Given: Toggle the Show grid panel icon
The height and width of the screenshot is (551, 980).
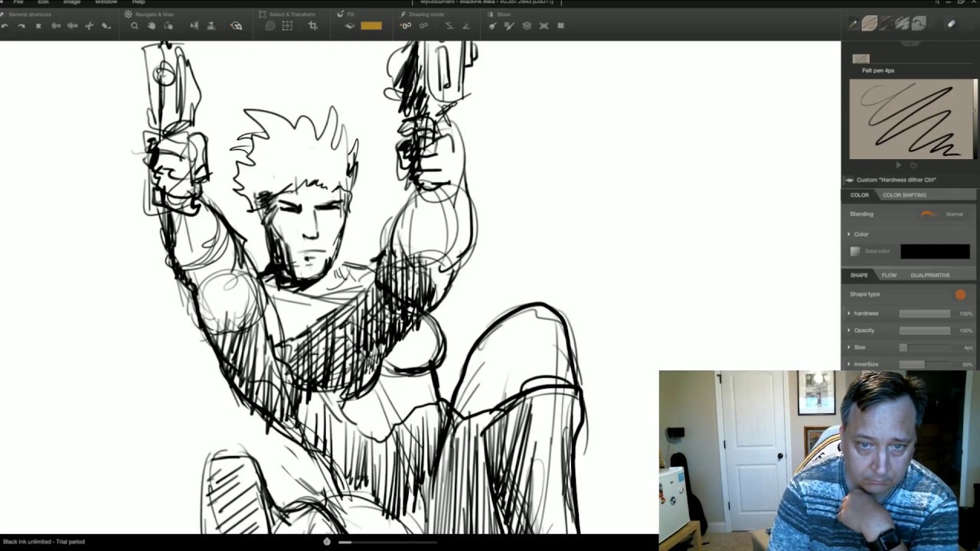Looking at the screenshot, I should [560, 26].
